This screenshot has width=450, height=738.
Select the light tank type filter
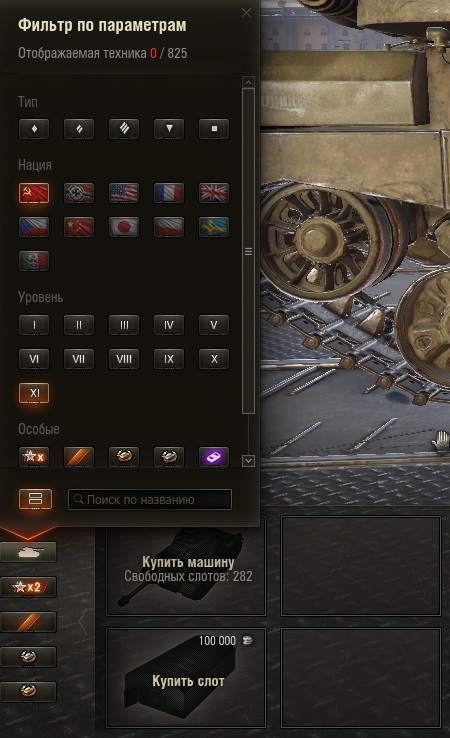pyautogui.click(x=34, y=128)
